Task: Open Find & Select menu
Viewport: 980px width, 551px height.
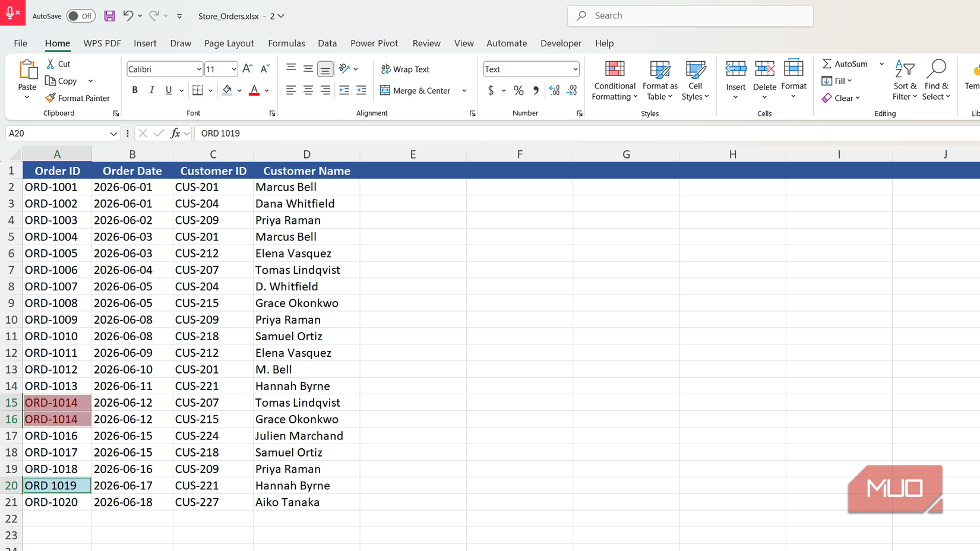Action: click(936, 81)
